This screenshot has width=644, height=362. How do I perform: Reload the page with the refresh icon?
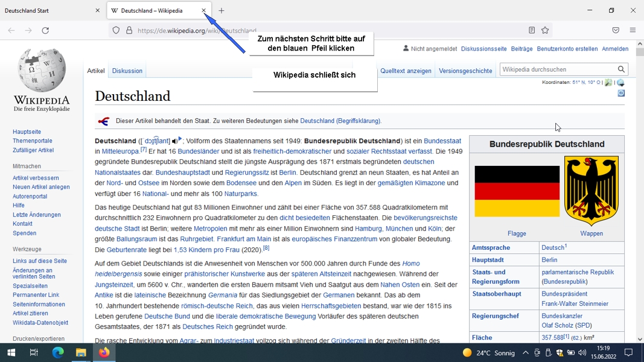[46, 30]
